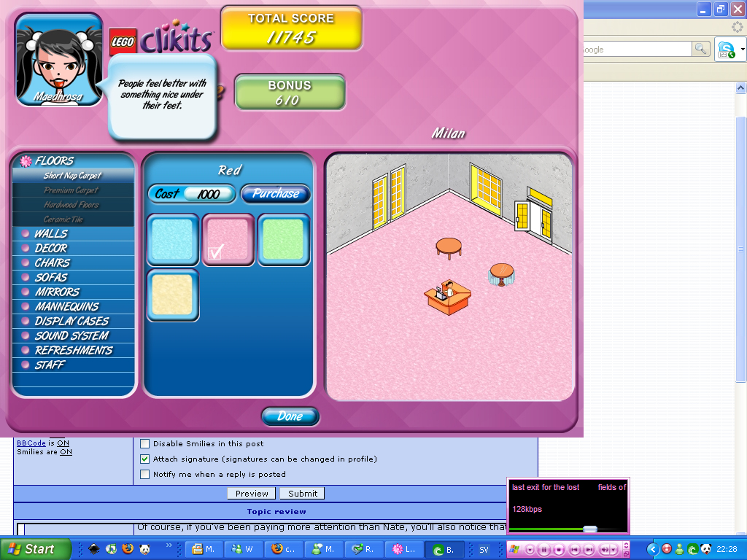
Task: Select the pink checked carpet swatch
Action: click(x=228, y=239)
